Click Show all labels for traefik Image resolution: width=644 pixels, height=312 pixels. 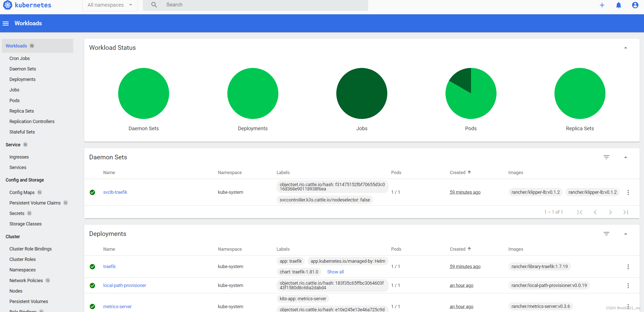tap(335, 272)
